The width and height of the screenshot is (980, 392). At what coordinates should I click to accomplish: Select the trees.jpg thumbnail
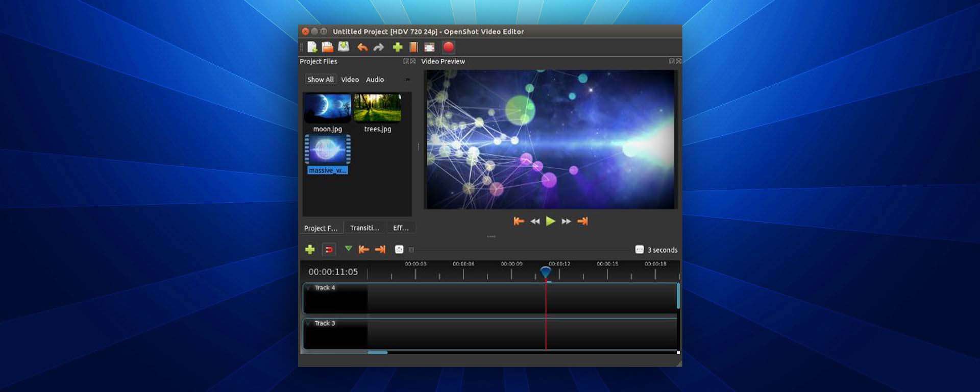click(x=377, y=108)
